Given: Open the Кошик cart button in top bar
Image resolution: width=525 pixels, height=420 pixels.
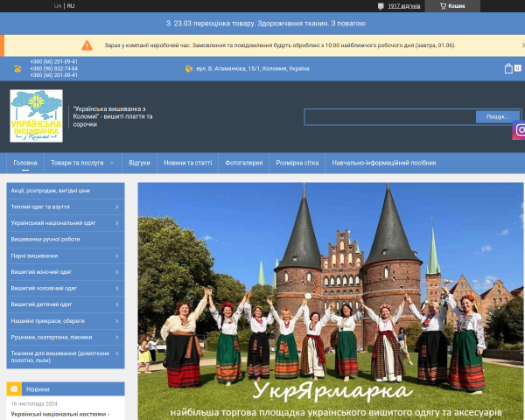Looking at the screenshot, I should point(452,6).
